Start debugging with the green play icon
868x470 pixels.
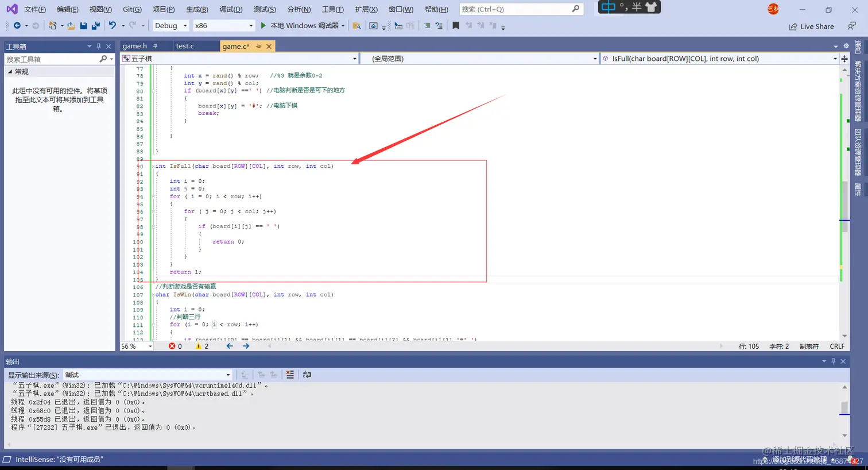tap(263, 25)
